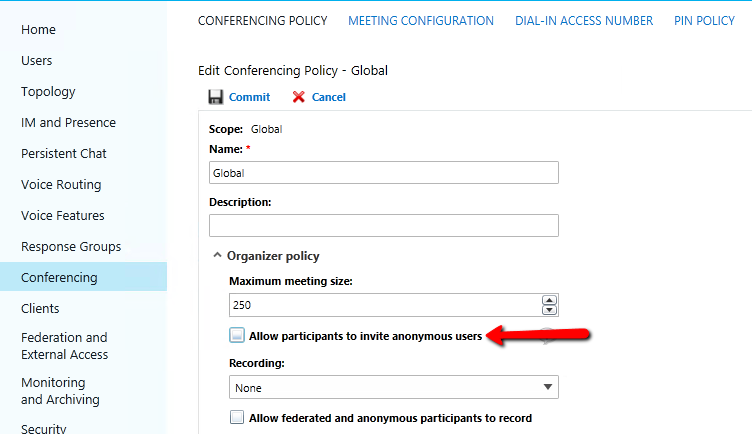The image size is (752, 434).
Task: Select the PIN Policy tab
Action: (x=704, y=21)
